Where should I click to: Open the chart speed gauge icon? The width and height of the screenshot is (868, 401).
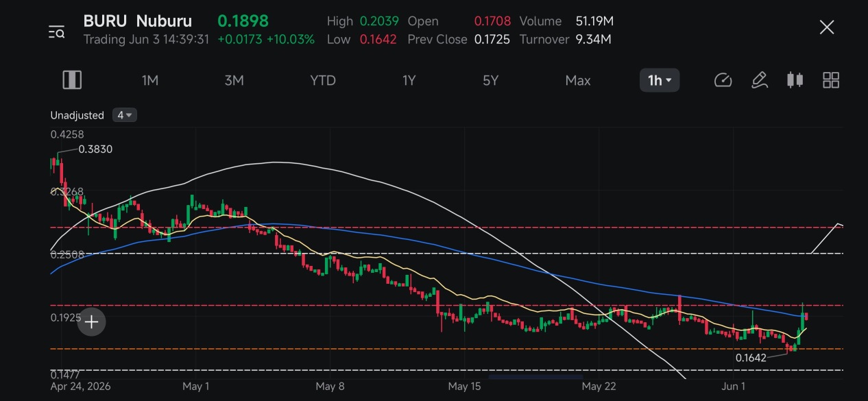point(723,80)
